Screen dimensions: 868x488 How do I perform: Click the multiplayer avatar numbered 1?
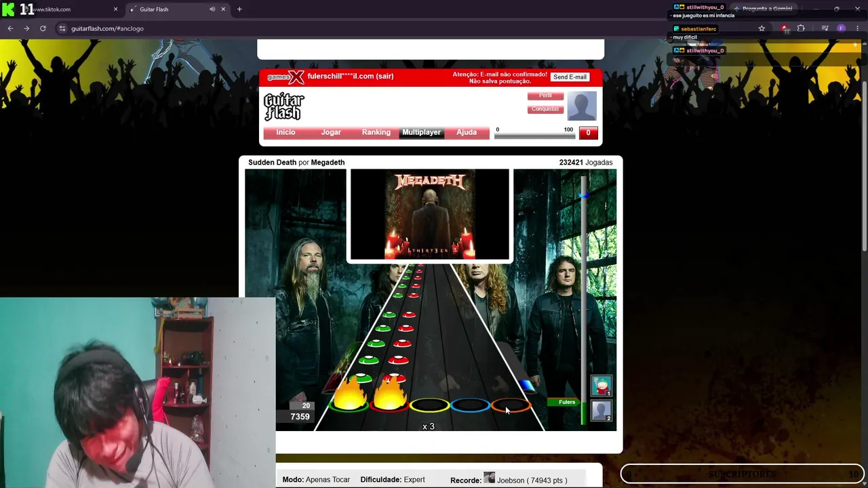601,386
